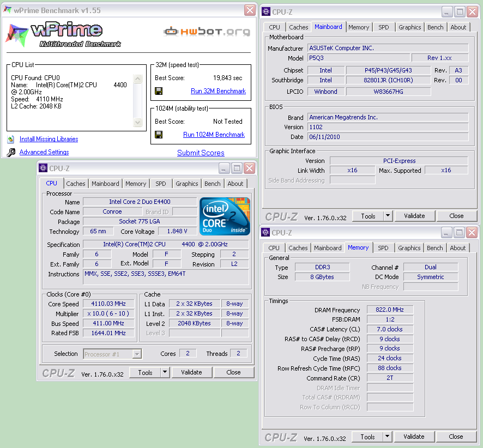Click Validate button in the CPU-Z Mainboard window

(415, 215)
